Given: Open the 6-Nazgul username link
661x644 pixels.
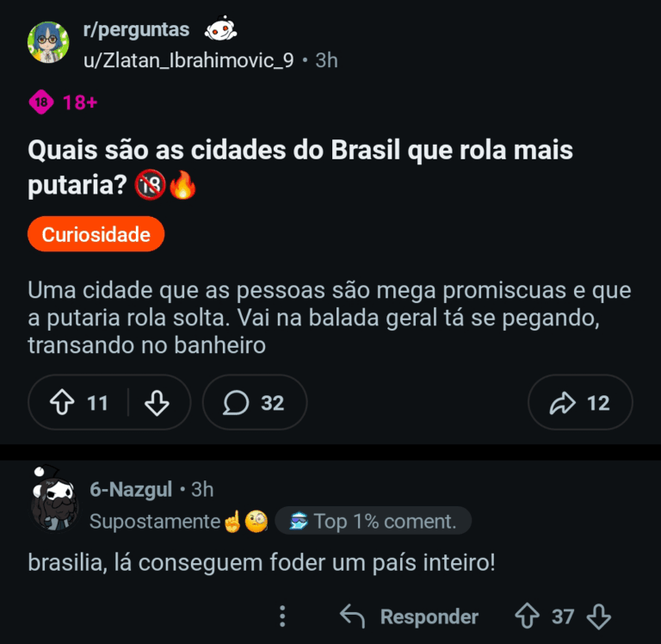Looking at the screenshot, I should [x=131, y=490].
